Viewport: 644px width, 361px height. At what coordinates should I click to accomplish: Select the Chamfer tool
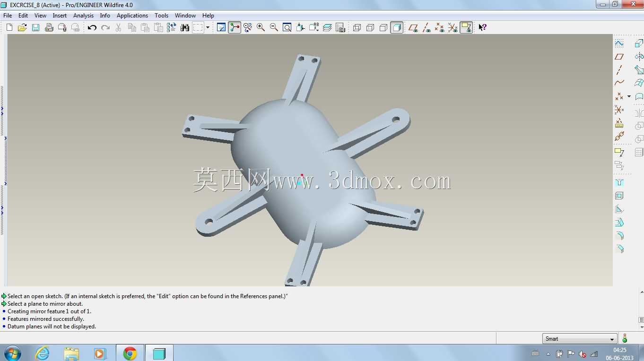pyautogui.click(x=619, y=249)
